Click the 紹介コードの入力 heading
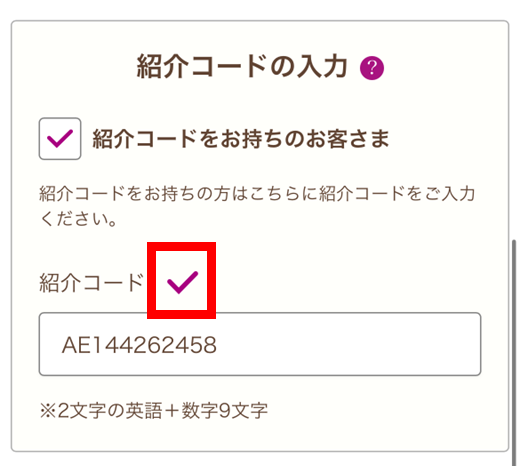The image size is (520, 466). [x=242, y=67]
